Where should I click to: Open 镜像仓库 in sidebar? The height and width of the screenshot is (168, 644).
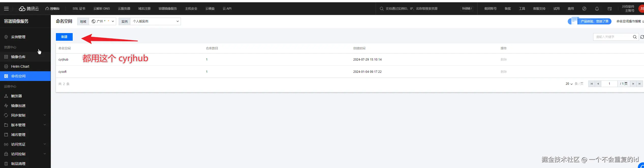pyautogui.click(x=25, y=57)
